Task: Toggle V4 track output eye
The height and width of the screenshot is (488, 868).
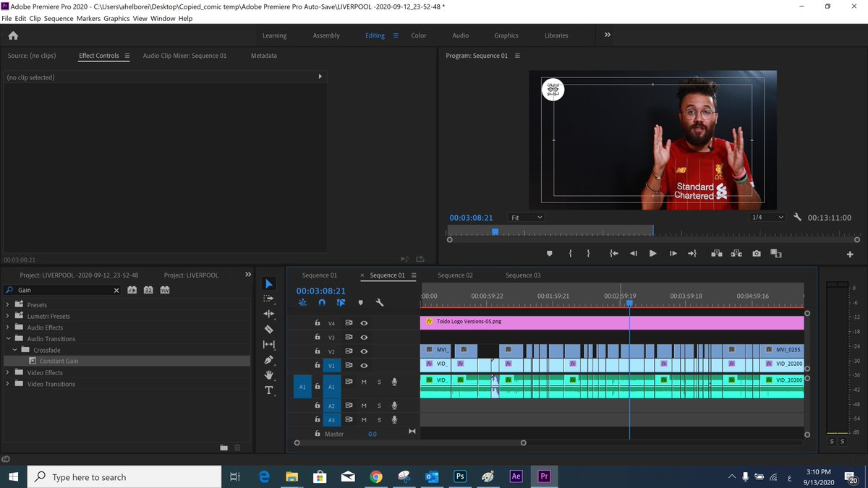Action: pyautogui.click(x=364, y=323)
